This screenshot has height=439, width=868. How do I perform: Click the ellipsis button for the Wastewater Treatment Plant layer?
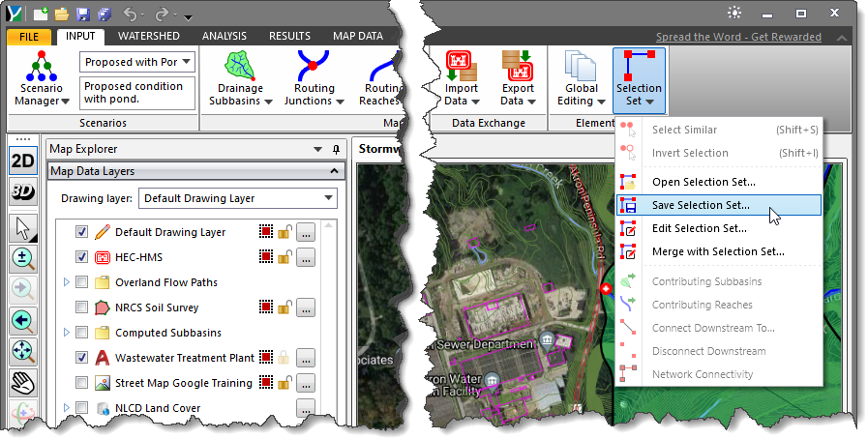(306, 359)
